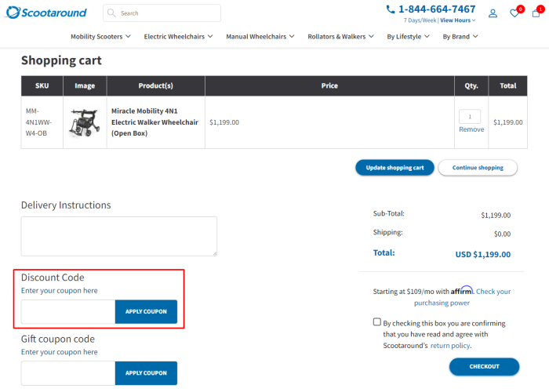The height and width of the screenshot is (392, 549).
Task: Apply the Gift coupon code
Action: coord(146,373)
